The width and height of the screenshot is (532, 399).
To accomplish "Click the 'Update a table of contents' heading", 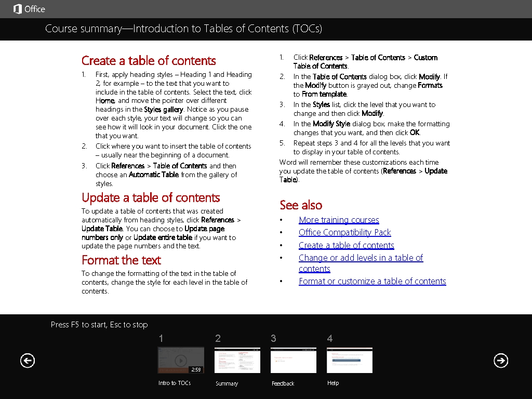I will coord(151,197).
